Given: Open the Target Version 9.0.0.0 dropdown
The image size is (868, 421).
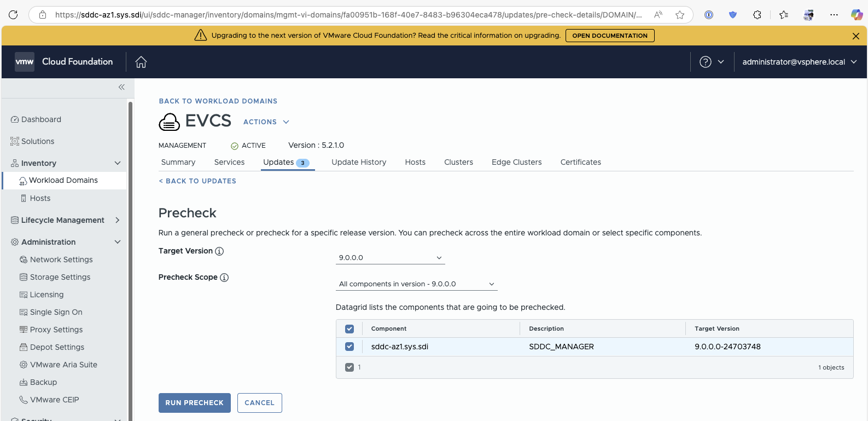Looking at the screenshot, I should pyautogui.click(x=391, y=258).
